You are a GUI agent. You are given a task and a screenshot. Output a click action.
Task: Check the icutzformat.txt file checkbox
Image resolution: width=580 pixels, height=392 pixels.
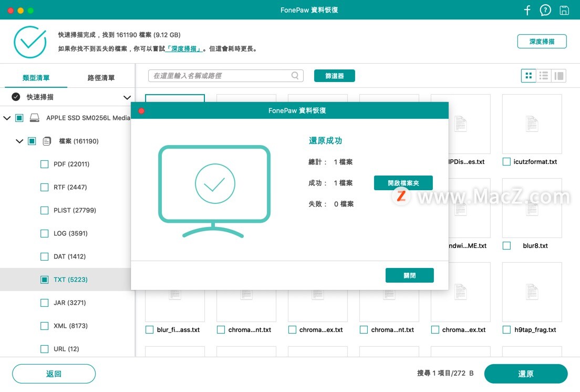click(x=507, y=162)
